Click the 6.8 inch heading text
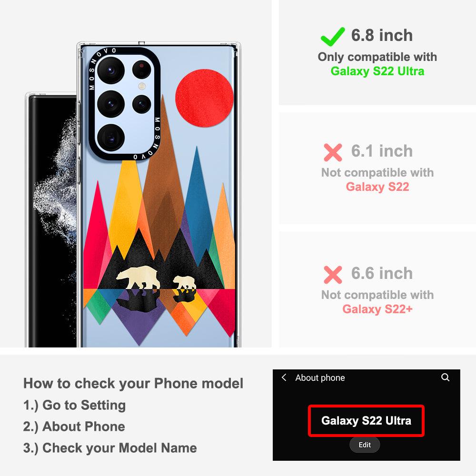This screenshot has height=476, width=476. [382, 35]
